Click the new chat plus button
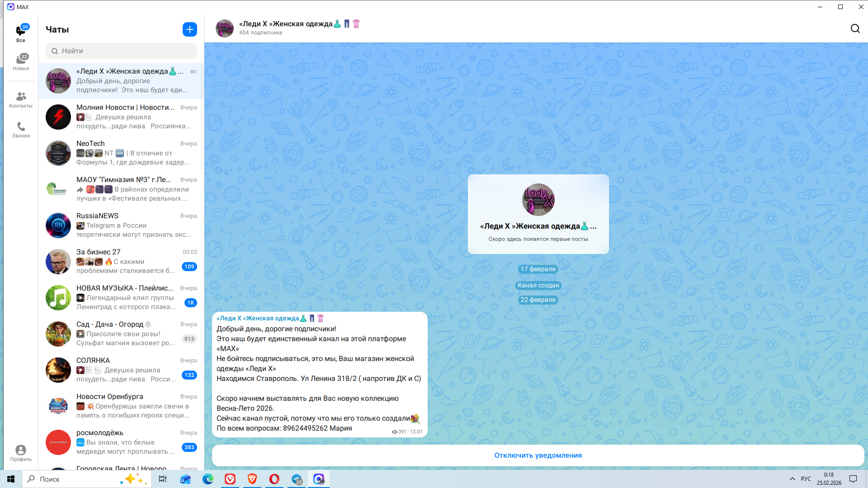This screenshot has width=868, height=488. point(190,29)
